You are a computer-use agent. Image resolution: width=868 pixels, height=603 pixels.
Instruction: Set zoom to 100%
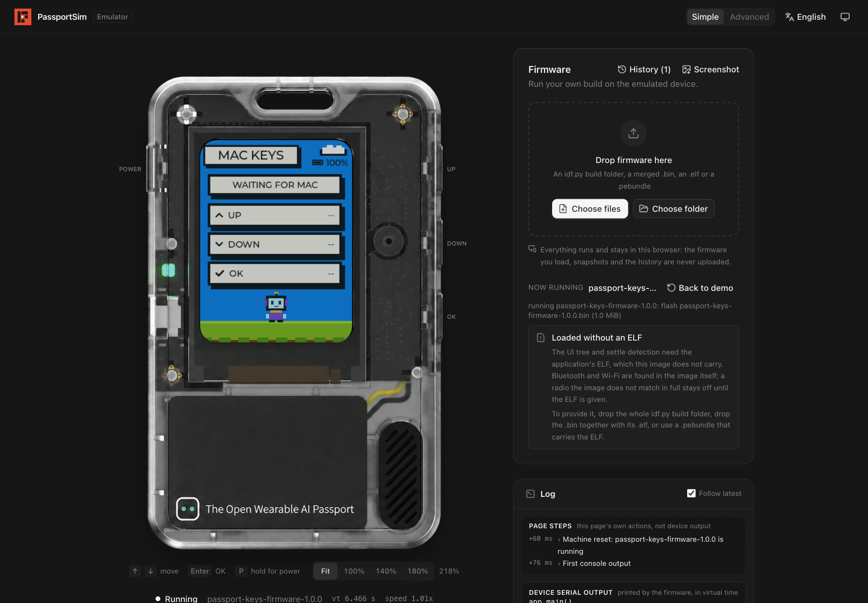354,571
